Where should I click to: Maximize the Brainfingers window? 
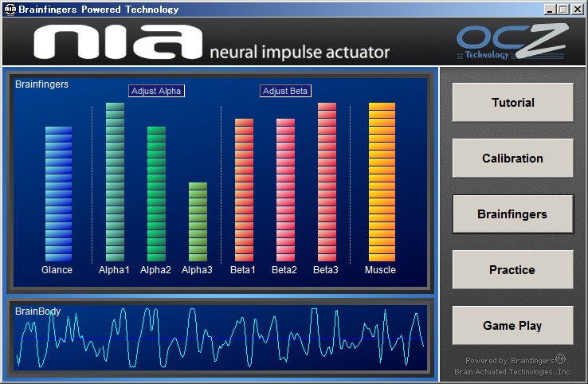[563, 10]
